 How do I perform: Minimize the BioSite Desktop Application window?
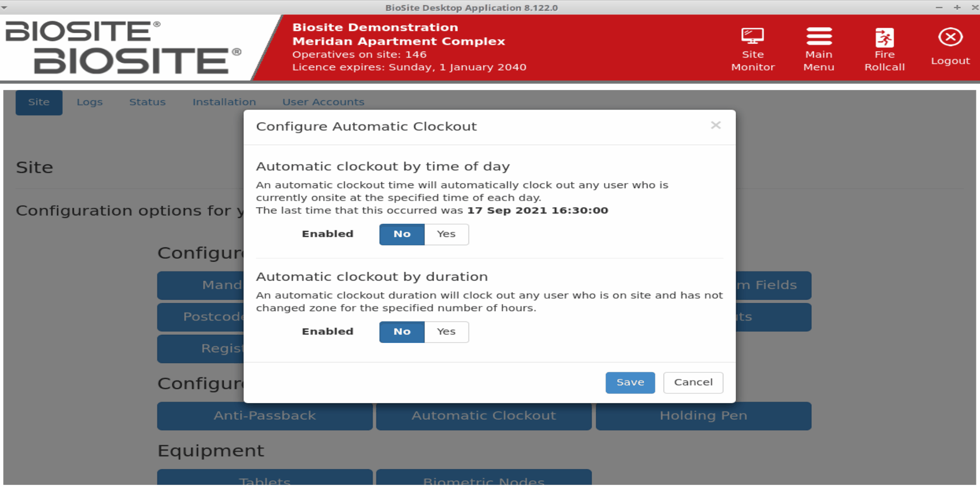tap(939, 7)
